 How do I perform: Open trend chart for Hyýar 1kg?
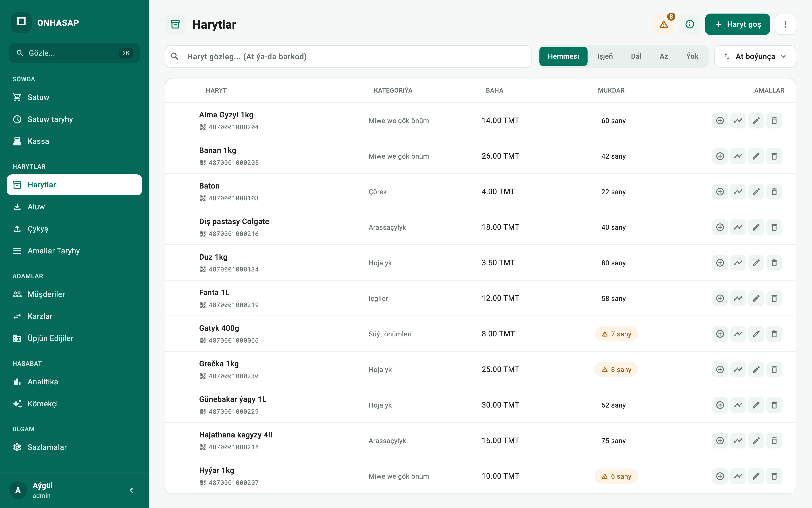(738, 476)
